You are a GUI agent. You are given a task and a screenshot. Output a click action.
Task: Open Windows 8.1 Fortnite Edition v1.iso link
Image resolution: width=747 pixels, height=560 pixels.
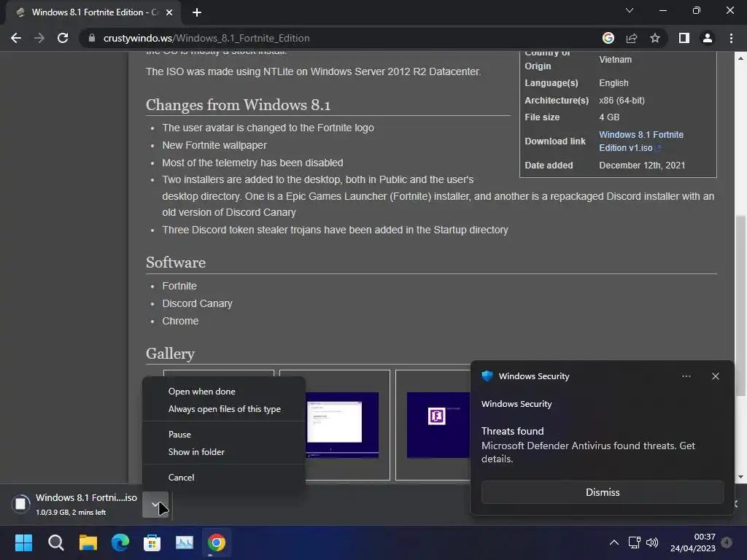coord(641,141)
